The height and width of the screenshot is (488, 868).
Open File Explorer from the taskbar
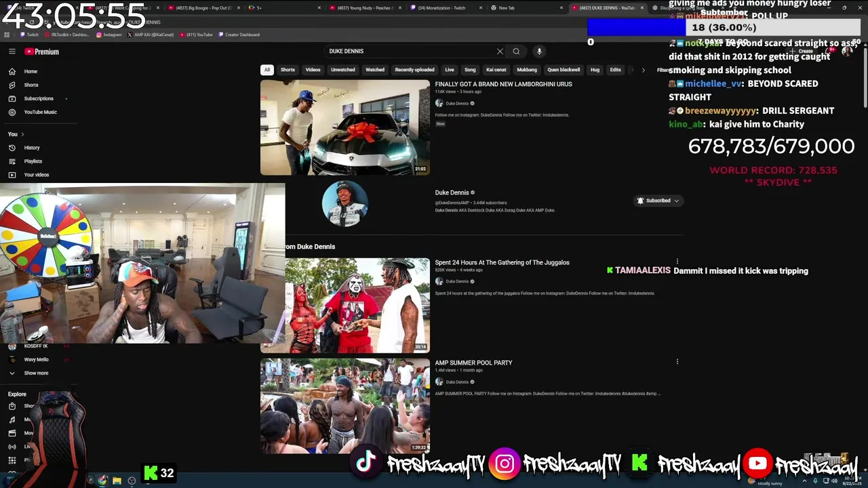117,481
